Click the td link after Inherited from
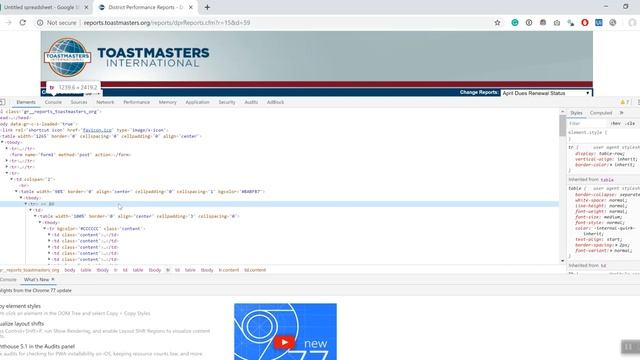 click(x=603, y=266)
